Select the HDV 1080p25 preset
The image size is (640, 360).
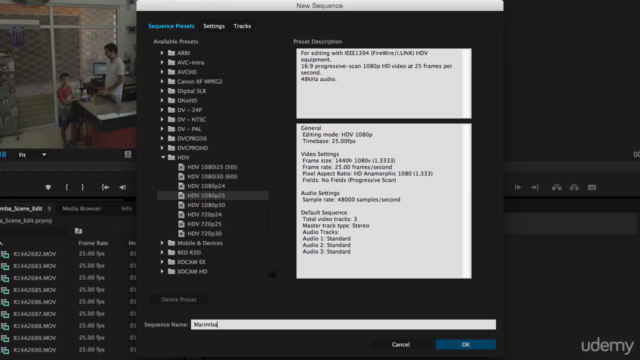click(206, 196)
